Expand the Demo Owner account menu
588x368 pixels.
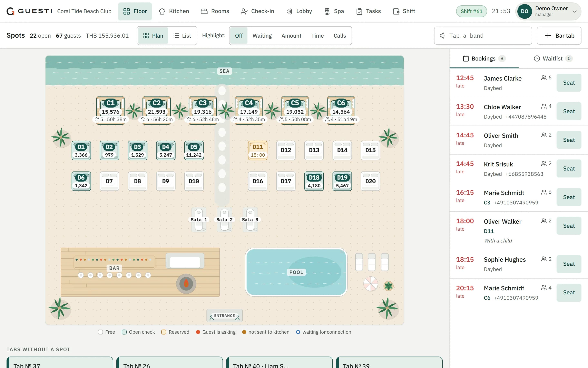[548, 11]
